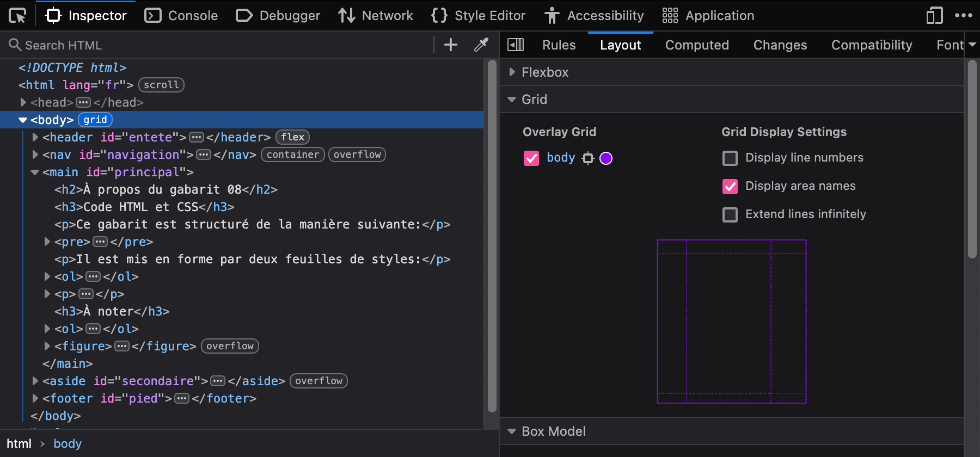This screenshot has width=980, height=457.
Task: Click the create new node plus icon
Action: click(451, 45)
